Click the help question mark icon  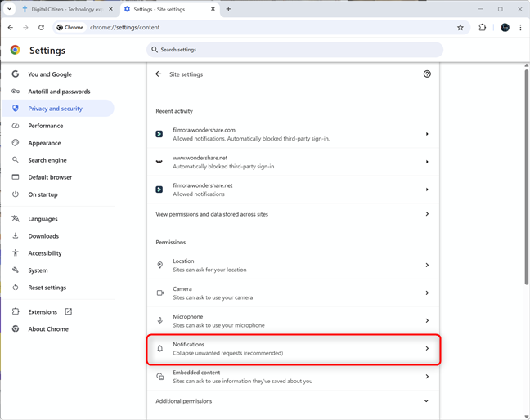point(427,74)
